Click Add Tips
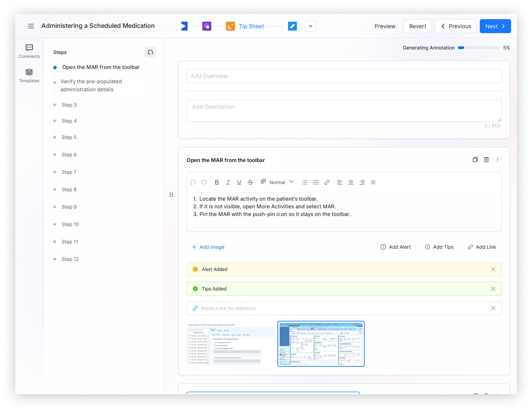532x411 pixels. 439,247
